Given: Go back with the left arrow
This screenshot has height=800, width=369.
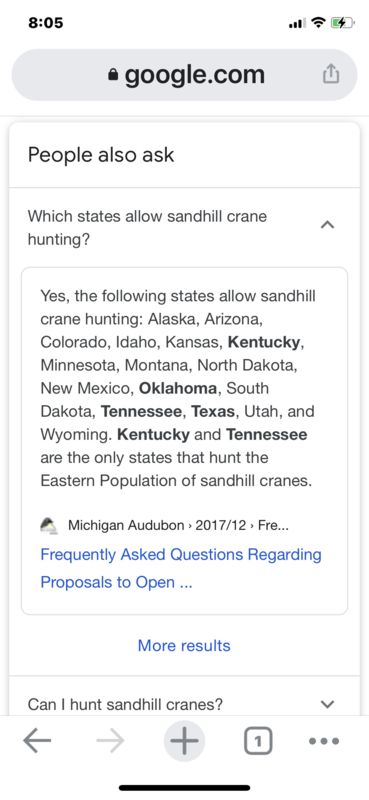Looking at the screenshot, I should pos(37,741).
